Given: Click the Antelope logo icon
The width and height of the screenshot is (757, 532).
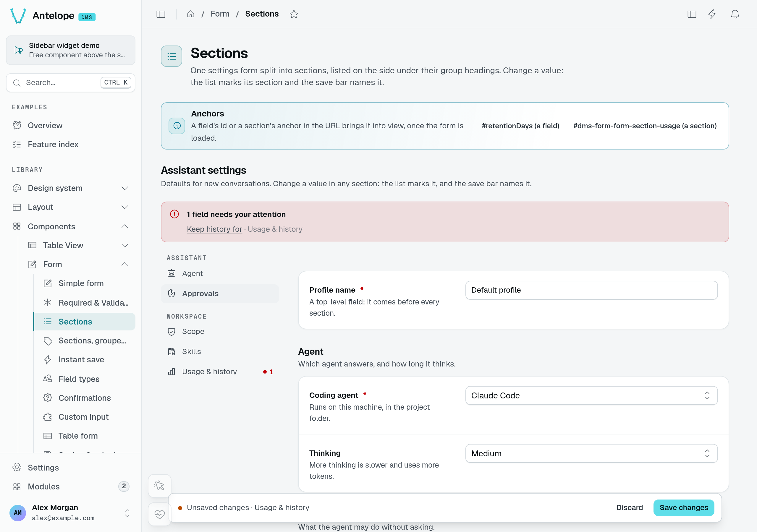Looking at the screenshot, I should click(18, 15).
